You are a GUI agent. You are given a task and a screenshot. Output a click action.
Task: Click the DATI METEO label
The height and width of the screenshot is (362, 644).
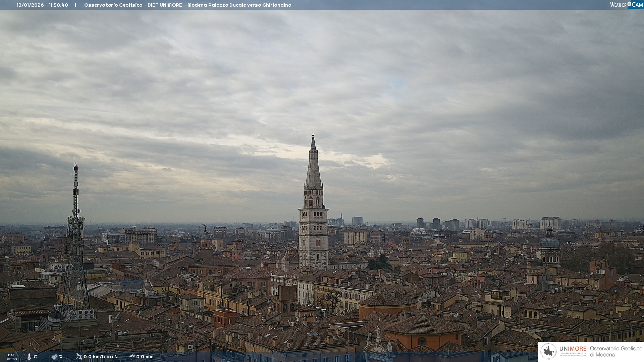click(12, 357)
